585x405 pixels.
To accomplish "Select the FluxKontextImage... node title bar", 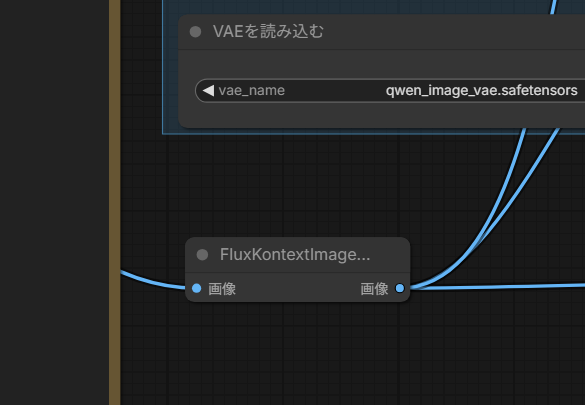I will (298, 255).
